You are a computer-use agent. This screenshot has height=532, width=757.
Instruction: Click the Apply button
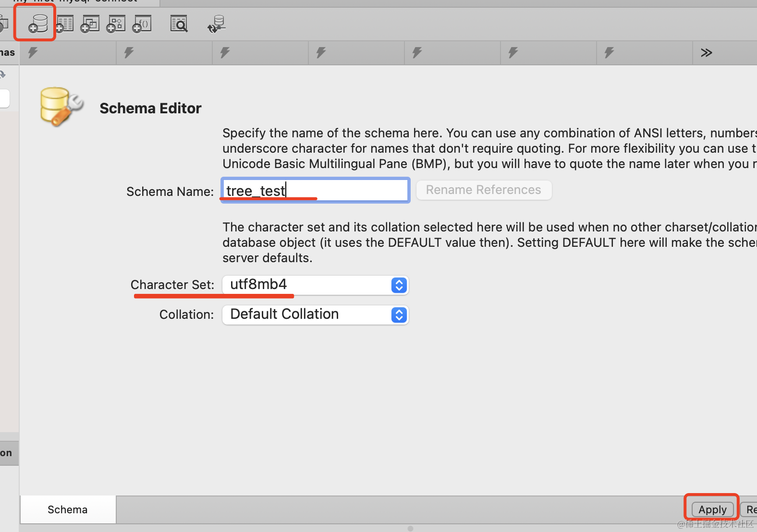click(712, 509)
